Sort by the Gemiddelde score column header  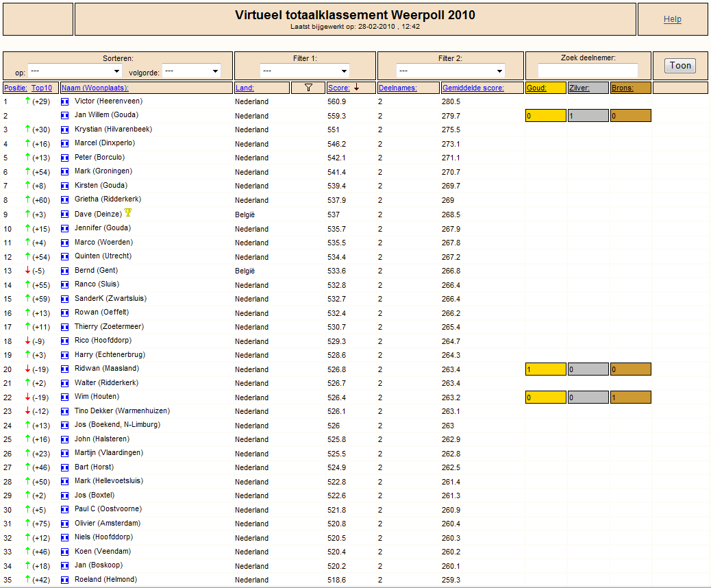click(473, 88)
